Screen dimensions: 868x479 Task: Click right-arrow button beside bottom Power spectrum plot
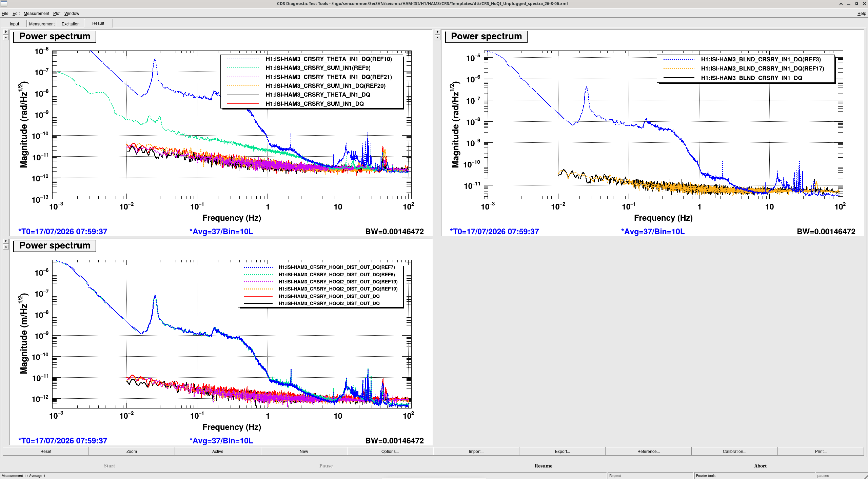(x=6, y=241)
